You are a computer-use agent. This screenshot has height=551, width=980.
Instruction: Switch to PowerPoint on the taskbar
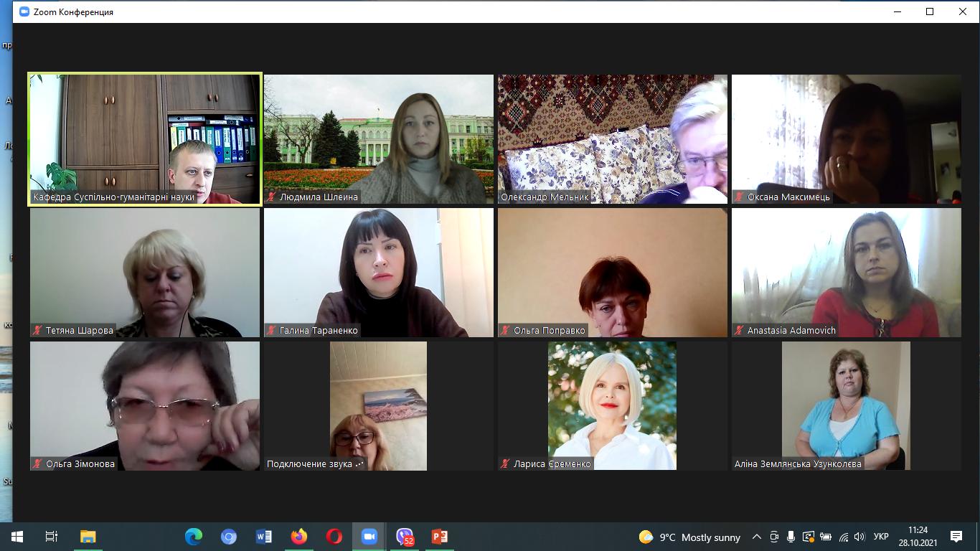[440, 537]
